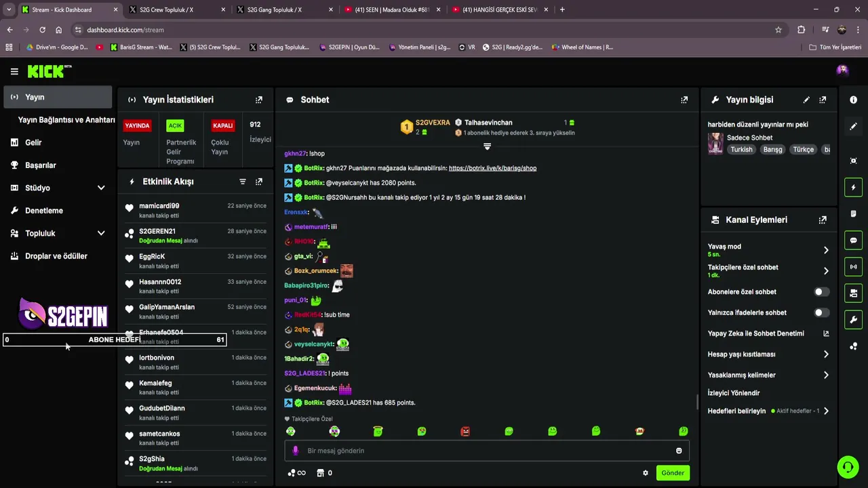Open the green support headset button

pos(847,467)
